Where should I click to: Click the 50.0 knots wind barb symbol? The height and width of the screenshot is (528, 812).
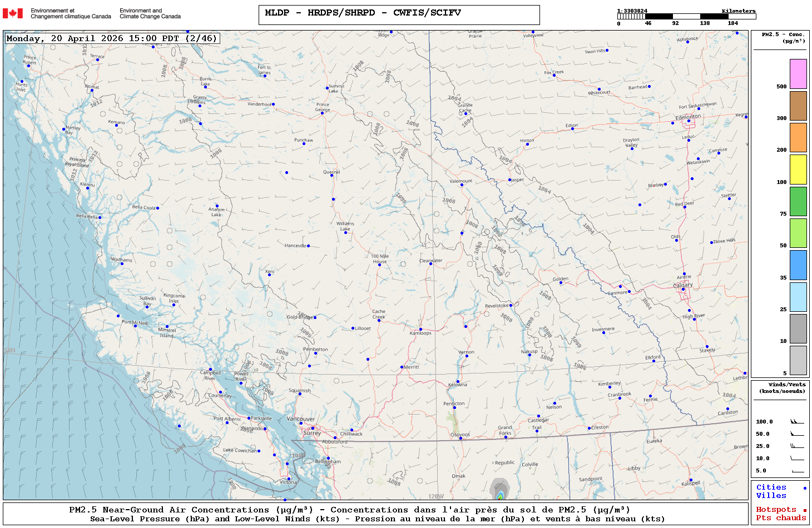[797, 434]
